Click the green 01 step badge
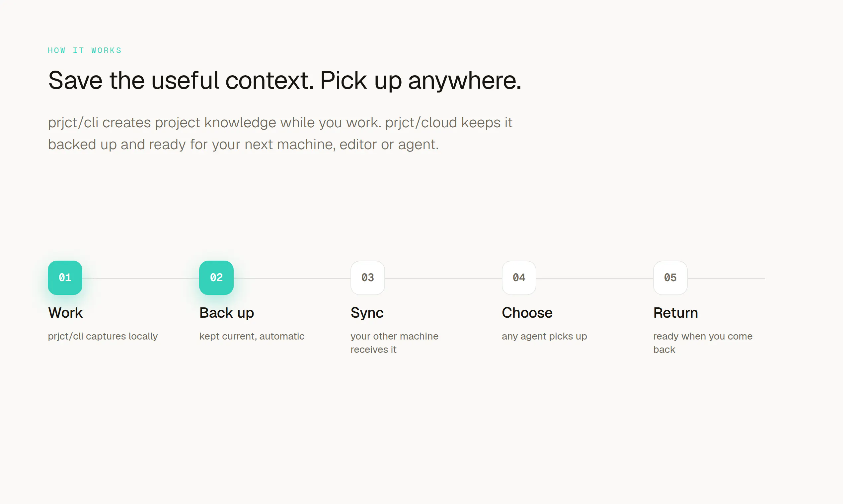This screenshot has height=504, width=843. coord(65,278)
